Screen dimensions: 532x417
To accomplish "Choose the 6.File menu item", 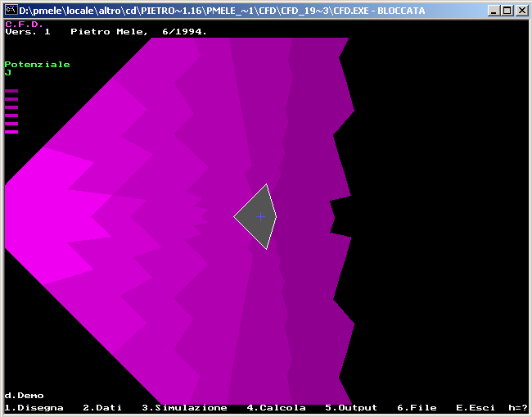I will coord(417,407).
